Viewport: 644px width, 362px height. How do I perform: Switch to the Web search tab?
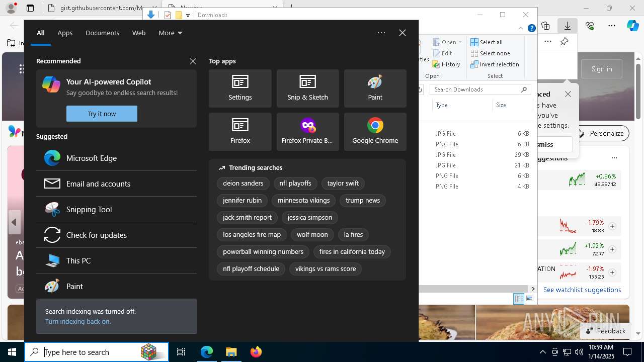(x=139, y=33)
